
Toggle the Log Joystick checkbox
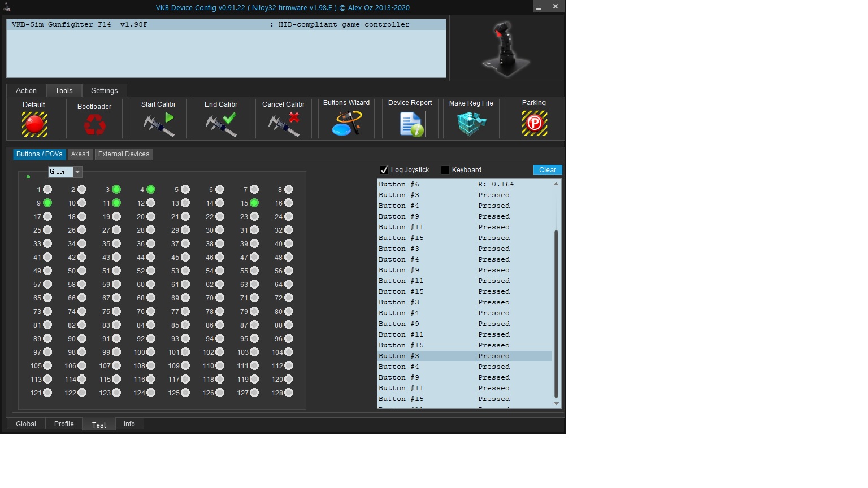[x=384, y=170]
